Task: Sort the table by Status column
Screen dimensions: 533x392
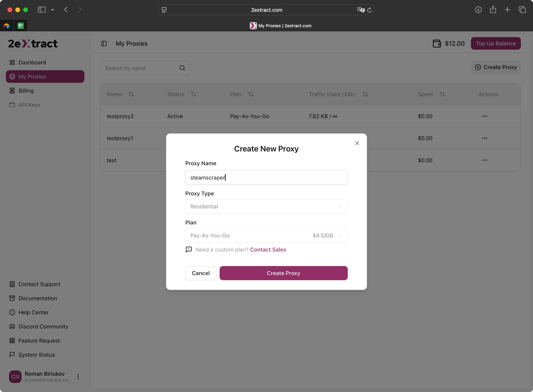Action: pos(193,94)
